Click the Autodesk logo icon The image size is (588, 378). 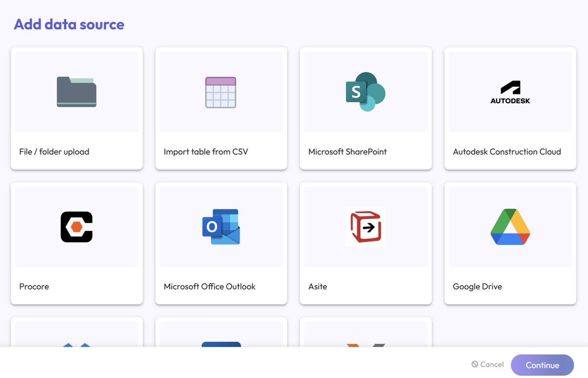[x=510, y=91]
